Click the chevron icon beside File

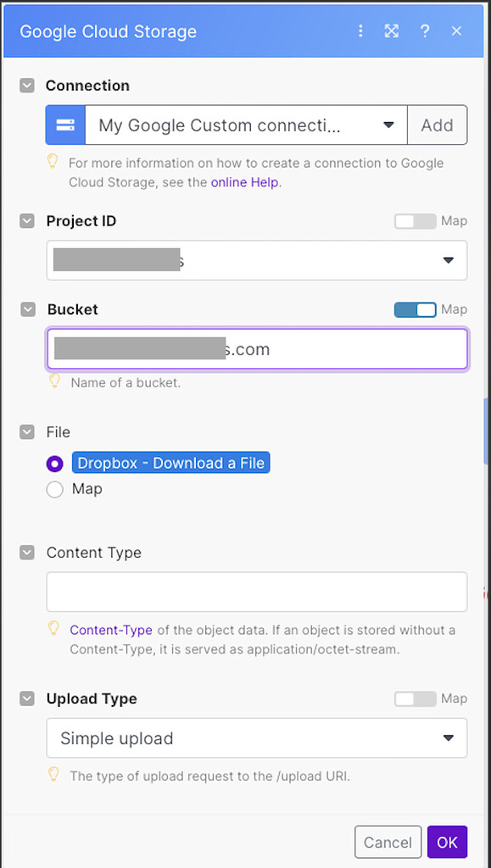point(27,431)
